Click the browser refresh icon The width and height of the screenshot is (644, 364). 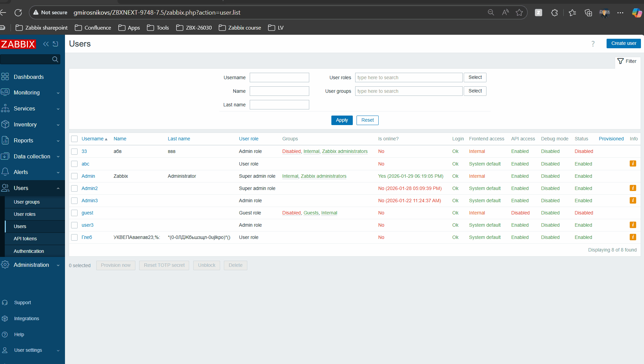[18, 13]
